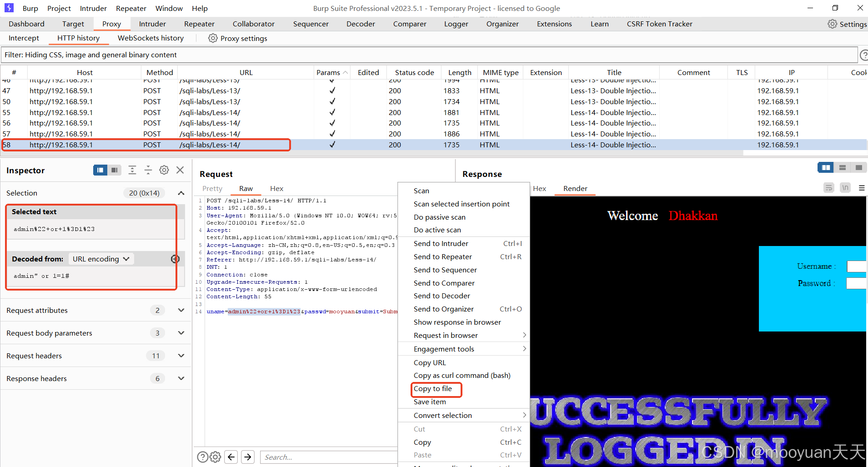The image size is (868, 467).
Task: Click Password input in rendered response
Action: pos(857,283)
